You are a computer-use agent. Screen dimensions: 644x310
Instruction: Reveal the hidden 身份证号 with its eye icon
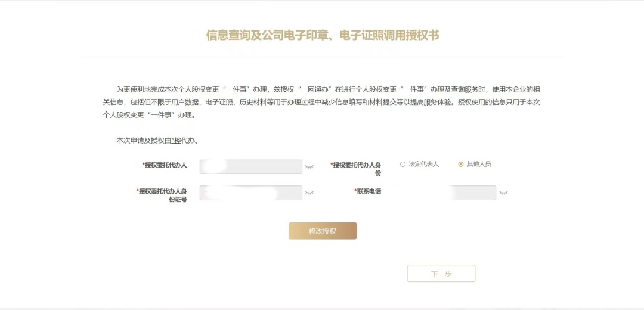tap(309, 193)
